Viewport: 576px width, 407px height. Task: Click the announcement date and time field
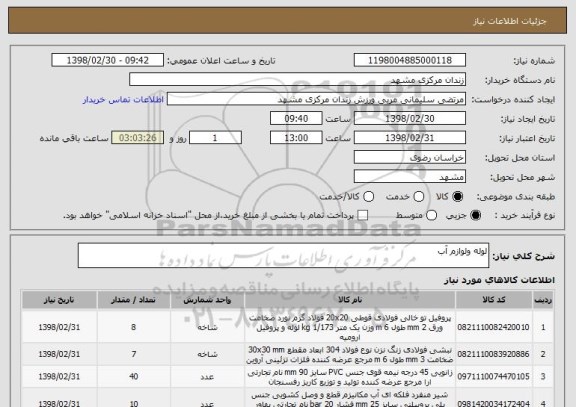[x=108, y=60]
